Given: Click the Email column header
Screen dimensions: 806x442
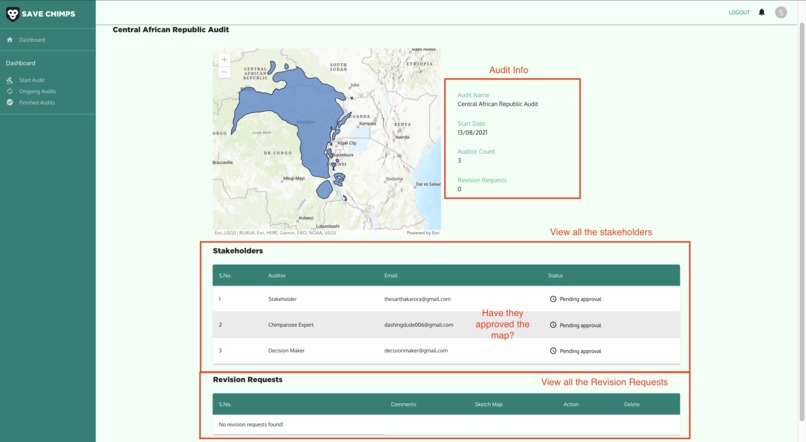Looking at the screenshot, I should [x=391, y=275].
